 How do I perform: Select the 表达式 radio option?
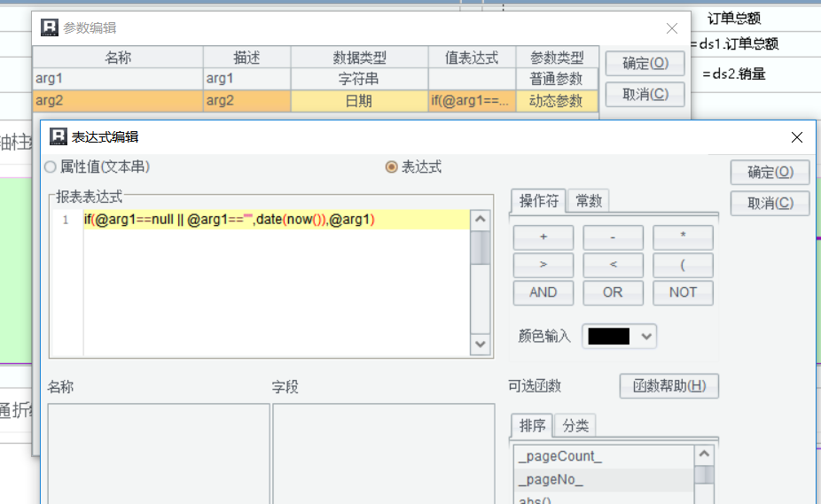(414, 167)
